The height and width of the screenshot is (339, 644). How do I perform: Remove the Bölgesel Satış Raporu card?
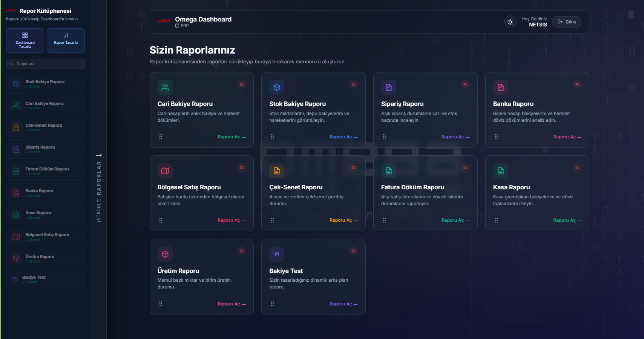coord(242,167)
